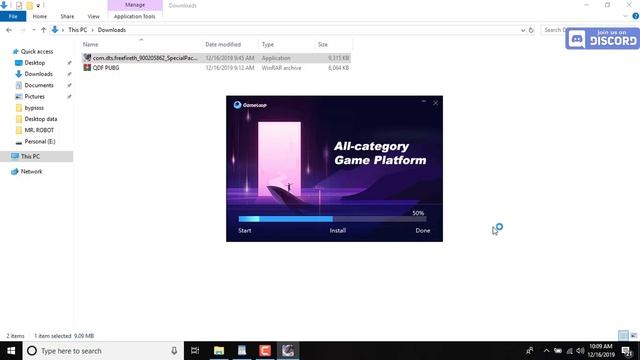This screenshot has width=640, height=360.
Task: Expand address bar history dropdown
Action: [x=523, y=30]
